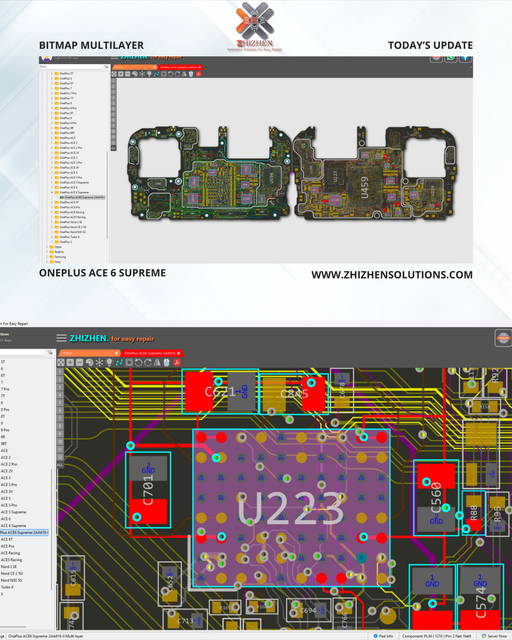Screen dimensions: 512x640
Task: Open the red PDF export icon
Action: coord(177,362)
